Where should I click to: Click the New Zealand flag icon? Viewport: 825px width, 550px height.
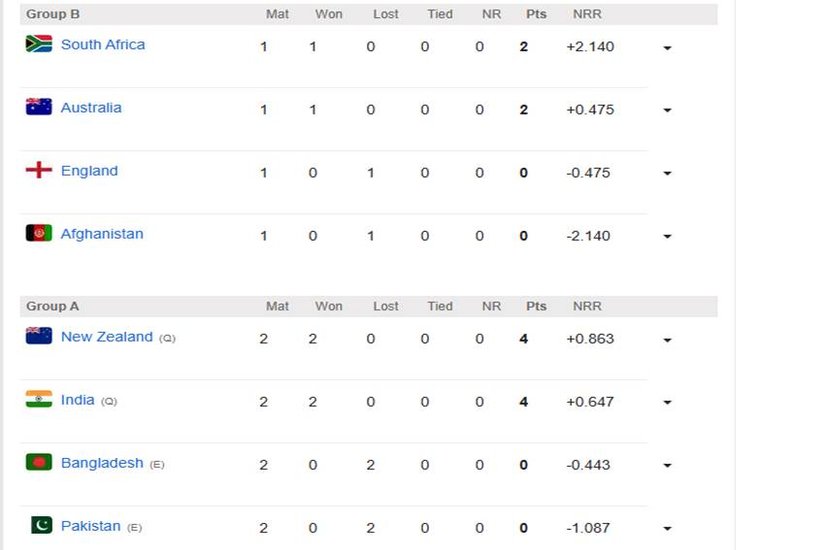pyautogui.click(x=39, y=336)
